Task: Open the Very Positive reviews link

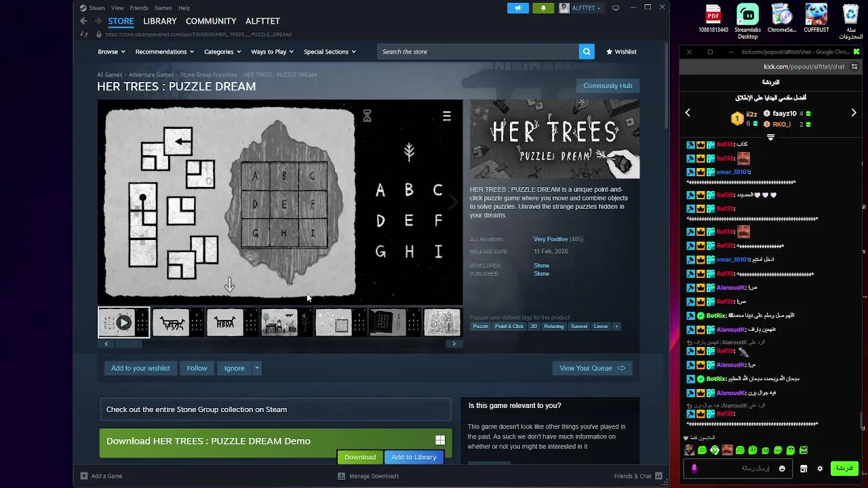Action: (551, 239)
